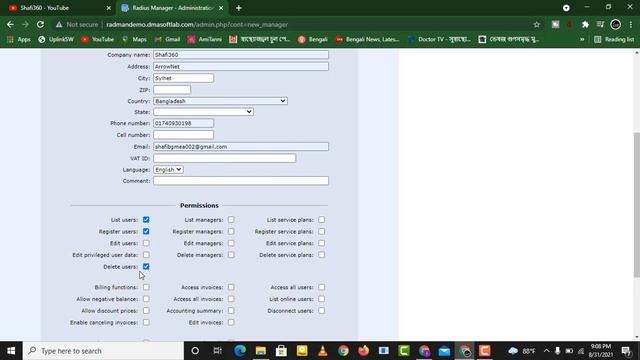The image size is (640, 360).
Task: Enable the Allow negative balance checkbox
Action: [146, 299]
